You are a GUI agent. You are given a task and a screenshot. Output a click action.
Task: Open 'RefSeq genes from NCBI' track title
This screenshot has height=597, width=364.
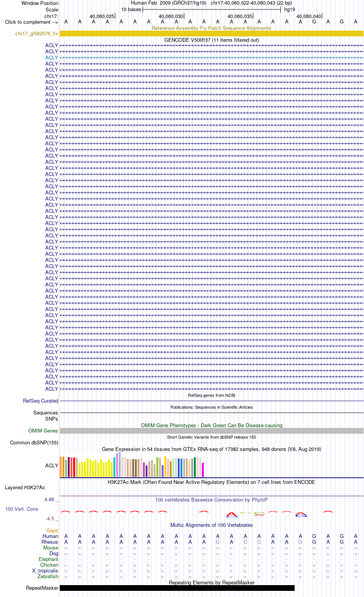coord(212,395)
